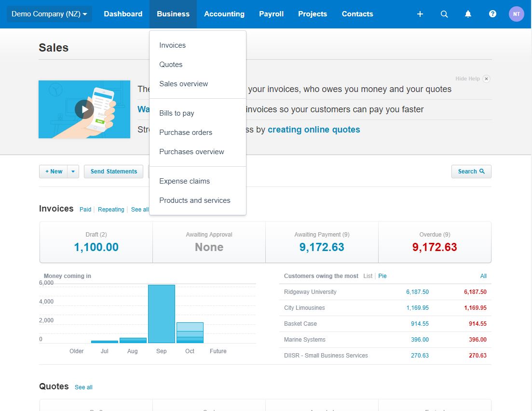The height and width of the screenshot is (411, 532).
Task: Open the NT user profile avatar menu
Action: 516,14
